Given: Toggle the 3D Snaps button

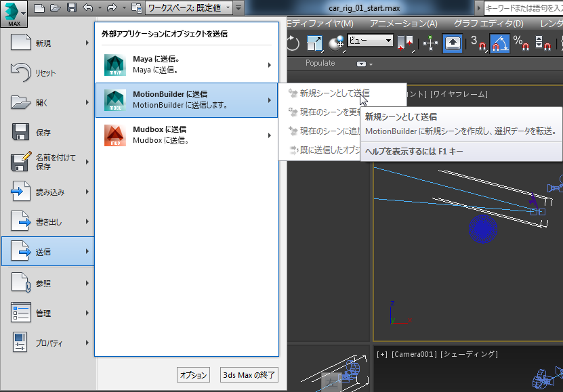Looking at the screenshot, I should [478, 44].
